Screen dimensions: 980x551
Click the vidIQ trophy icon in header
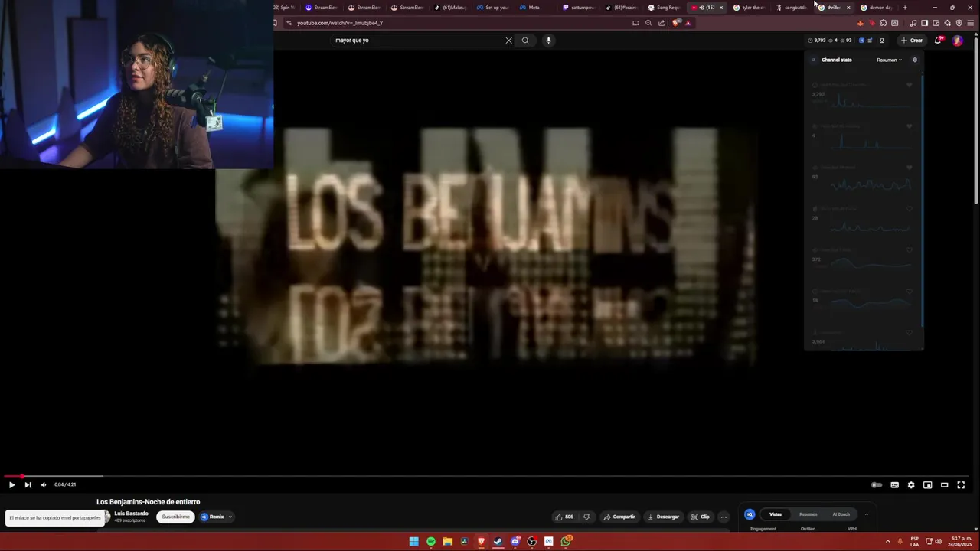click(x=882, y=41)
